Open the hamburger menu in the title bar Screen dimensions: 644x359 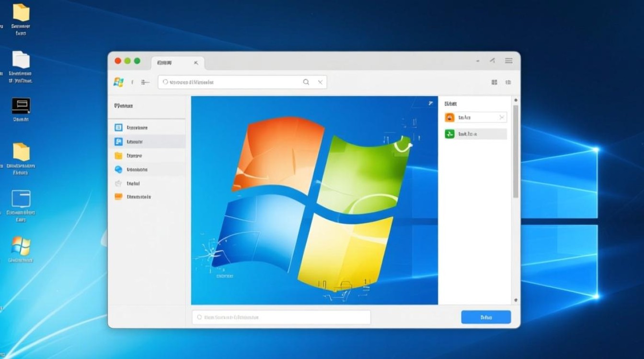coord(508,61)
